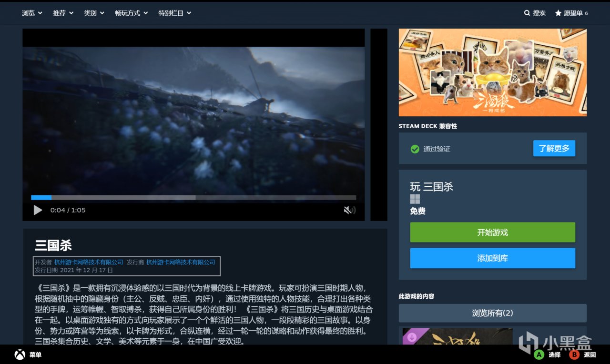Screen dimensions: 610x364
Task: Click the 三国杀 game title heading
Action: 53,245
